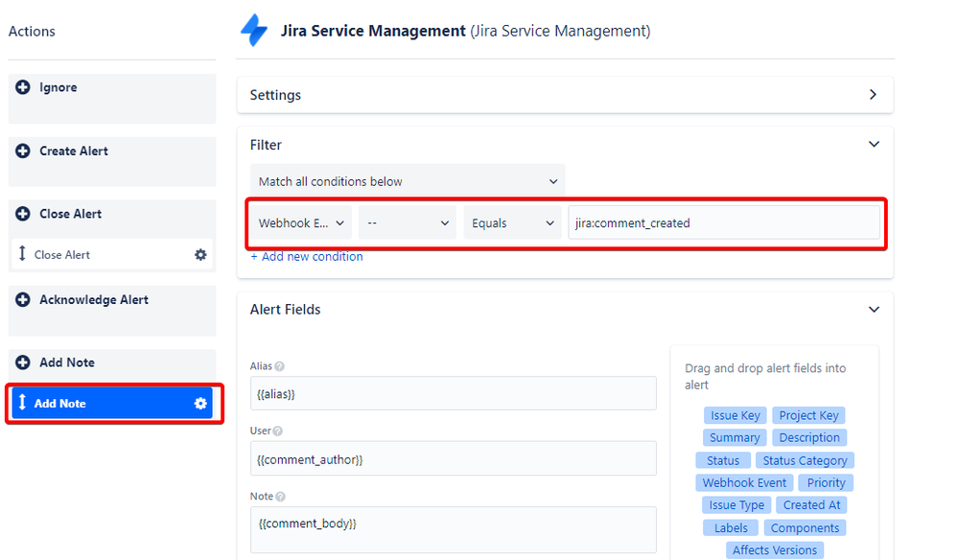The height and width of the screenshot is (560, 958).
Task: Select the highlighted Add Note rule
Action: (112, 403)
